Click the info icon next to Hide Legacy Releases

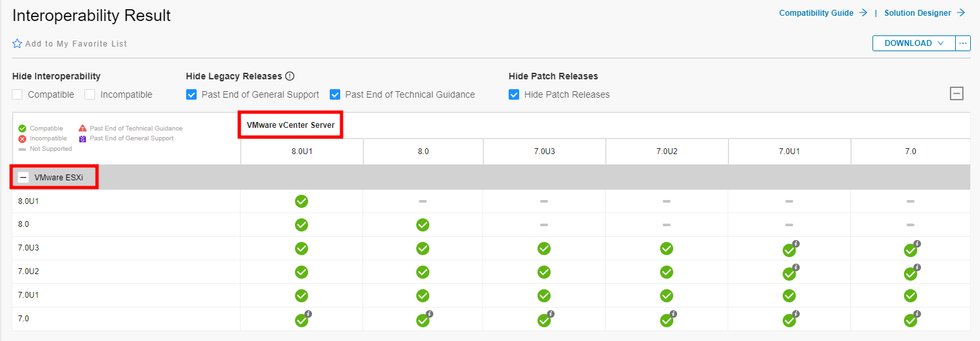(x=290, y=76)
